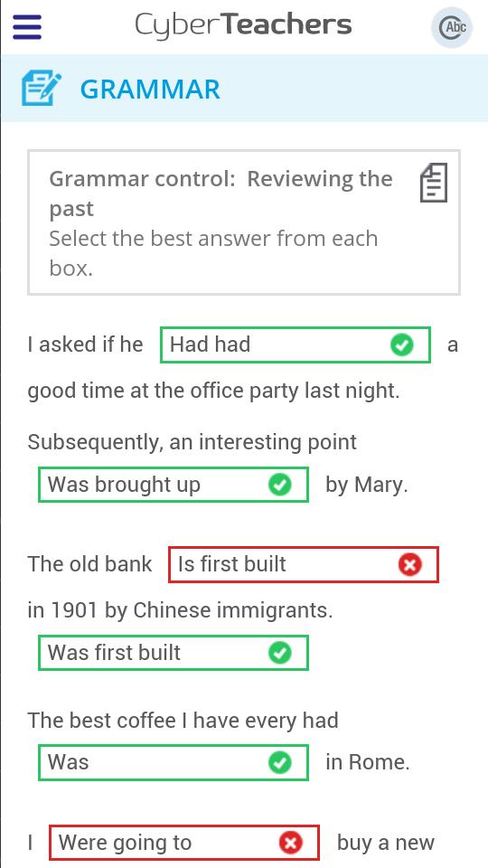Click green checkmark beside Was brought up

point(280,485)
